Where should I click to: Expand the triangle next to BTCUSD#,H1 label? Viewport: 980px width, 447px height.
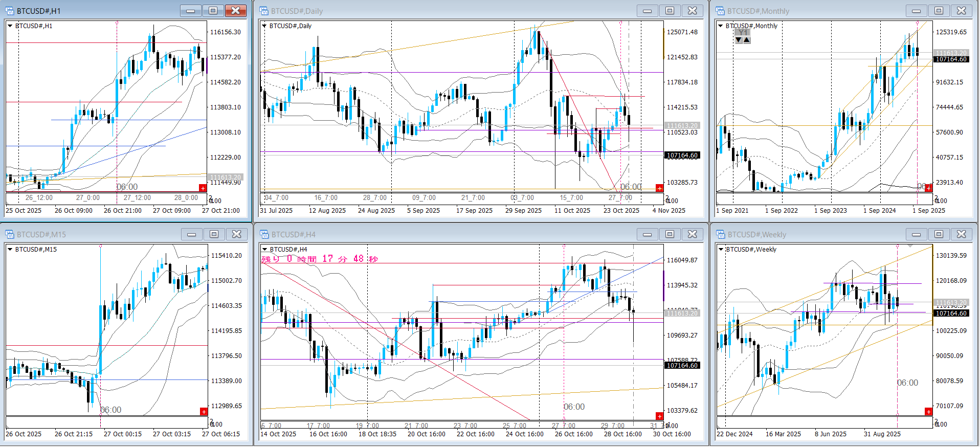[x=10, y=26]
